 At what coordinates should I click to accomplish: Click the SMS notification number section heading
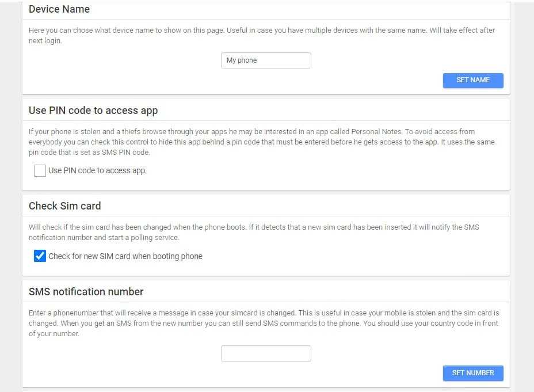[x=86, y=292]
